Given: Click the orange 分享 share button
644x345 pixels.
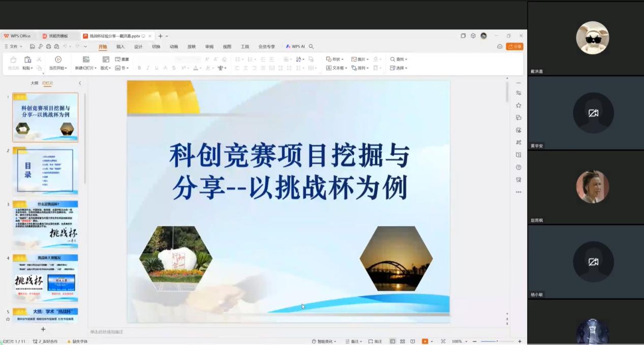Looking at the screenshot, I should (x=514, y=47).
